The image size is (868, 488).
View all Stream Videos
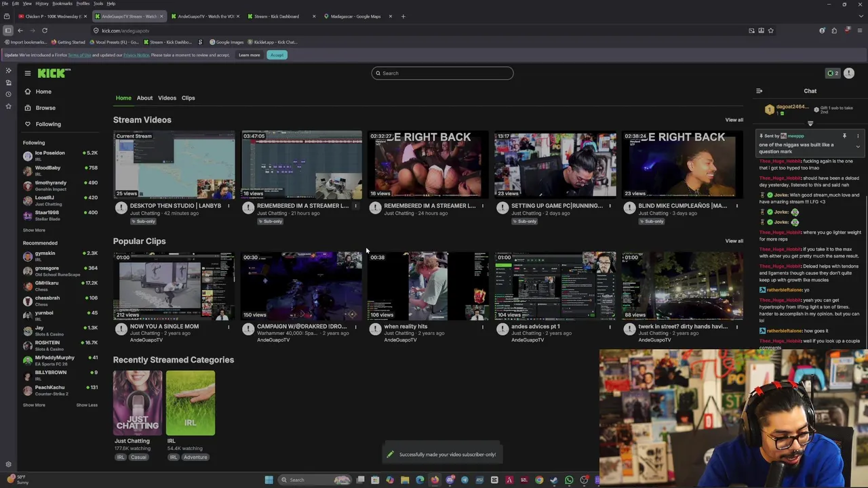click(734, 120)
